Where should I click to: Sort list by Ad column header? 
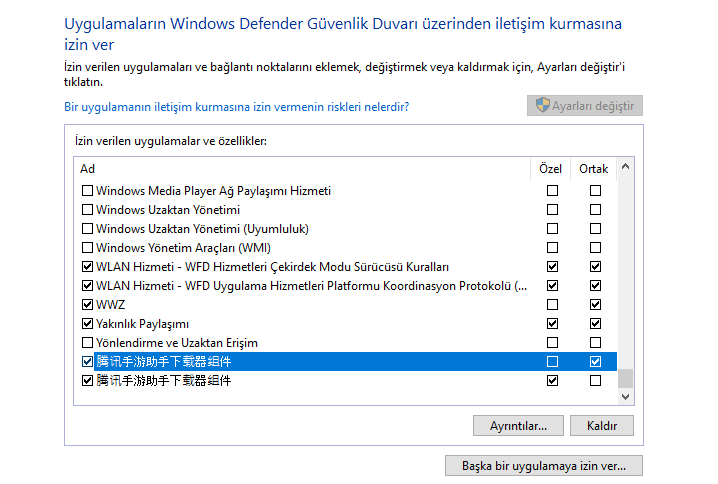coord(87,169)
